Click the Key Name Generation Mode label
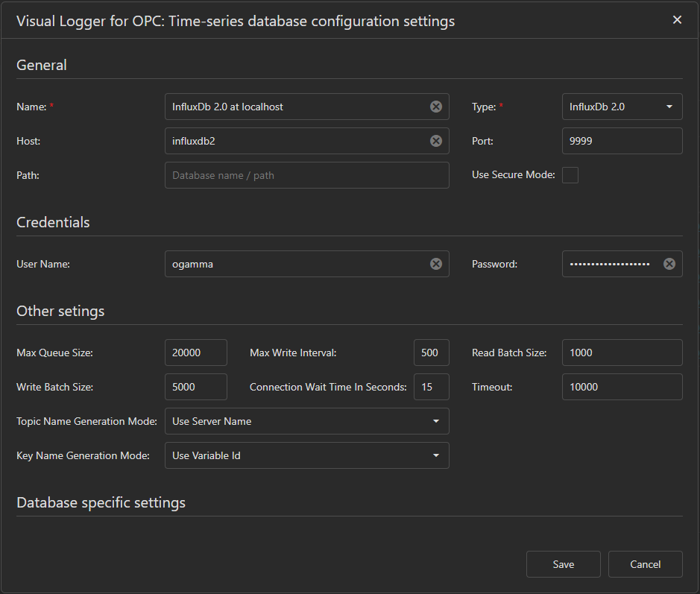This screenshot has height=594, width=700. pos(83,455)
